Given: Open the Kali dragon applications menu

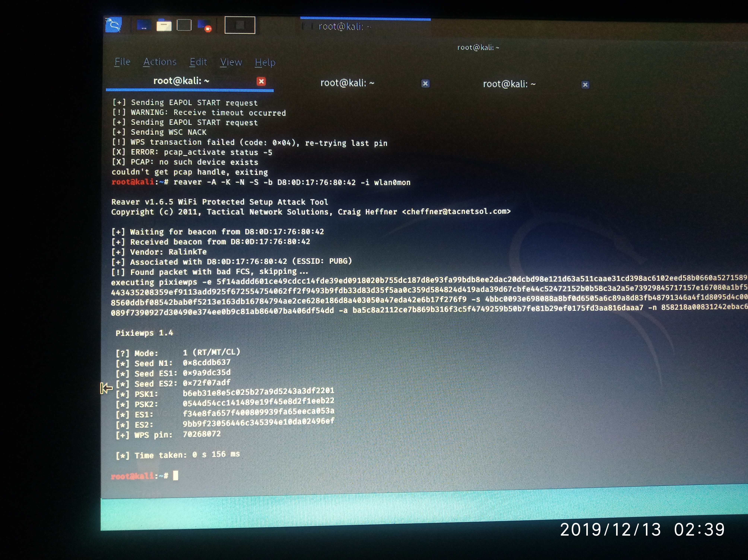Looking at the screenshot, I should (x=113, y=25).
